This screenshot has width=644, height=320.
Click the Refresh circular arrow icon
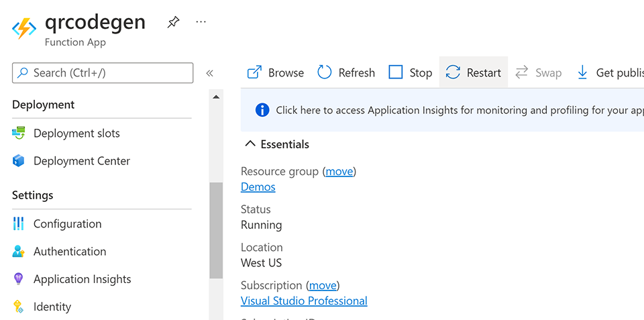325,72
